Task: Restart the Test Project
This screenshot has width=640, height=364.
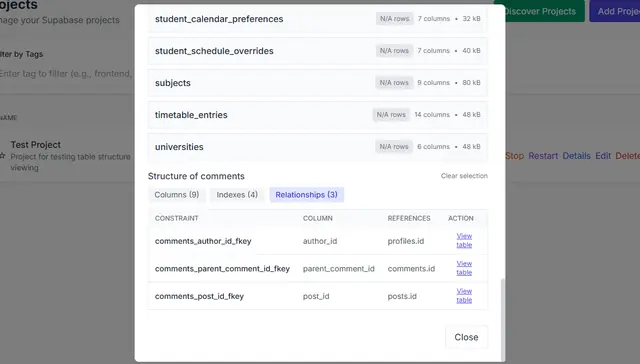Action: 543,156
